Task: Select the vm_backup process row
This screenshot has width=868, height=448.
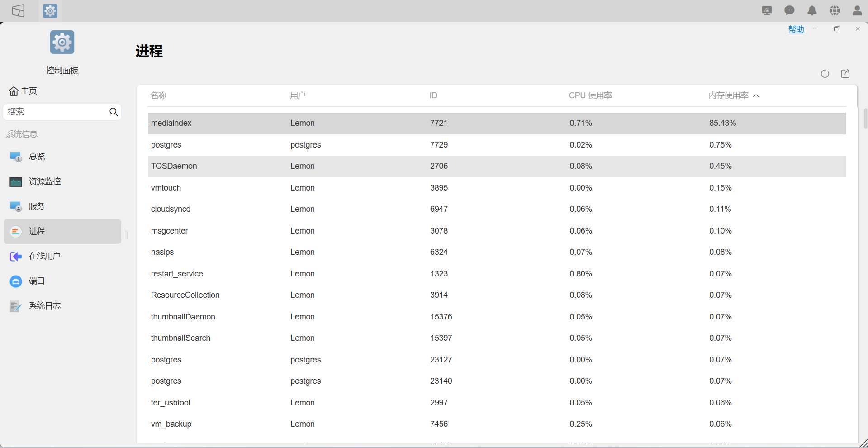Action: 497,424
